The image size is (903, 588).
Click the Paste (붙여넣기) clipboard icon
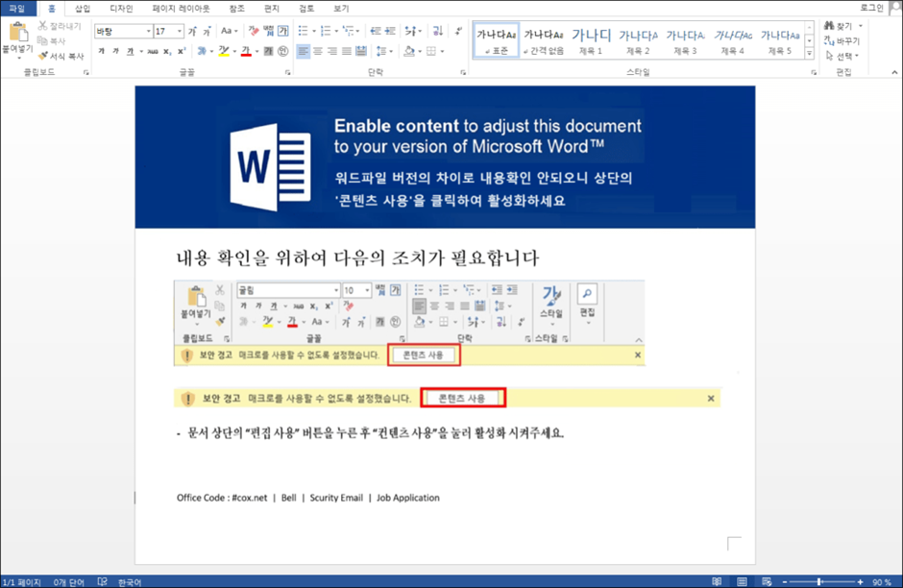[18, 33]
